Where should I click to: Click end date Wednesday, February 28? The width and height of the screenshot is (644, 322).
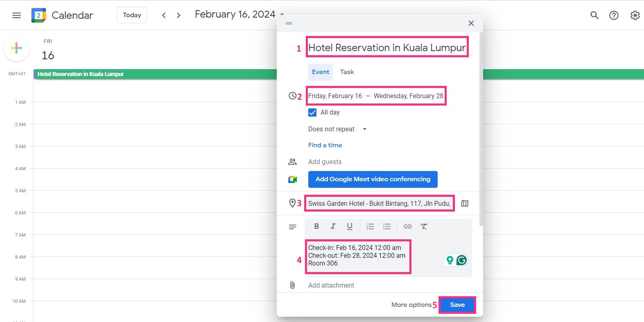click(409, 96)
